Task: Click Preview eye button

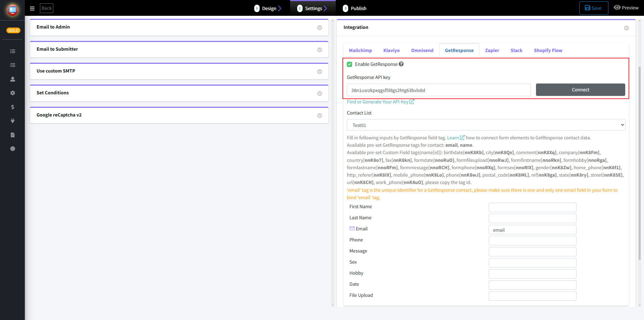Action: 626,8
